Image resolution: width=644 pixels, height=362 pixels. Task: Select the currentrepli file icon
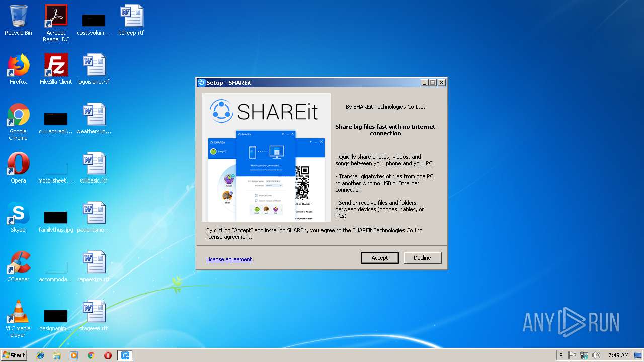(x=56, y=123)
